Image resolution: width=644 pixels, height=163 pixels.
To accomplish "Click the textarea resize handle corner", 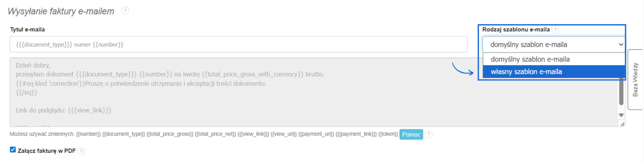I will 622,124.
